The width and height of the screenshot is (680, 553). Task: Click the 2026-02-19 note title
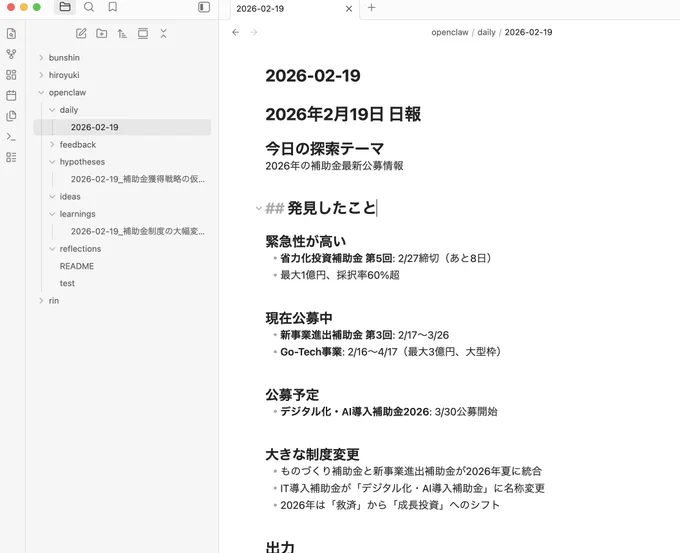313,75
